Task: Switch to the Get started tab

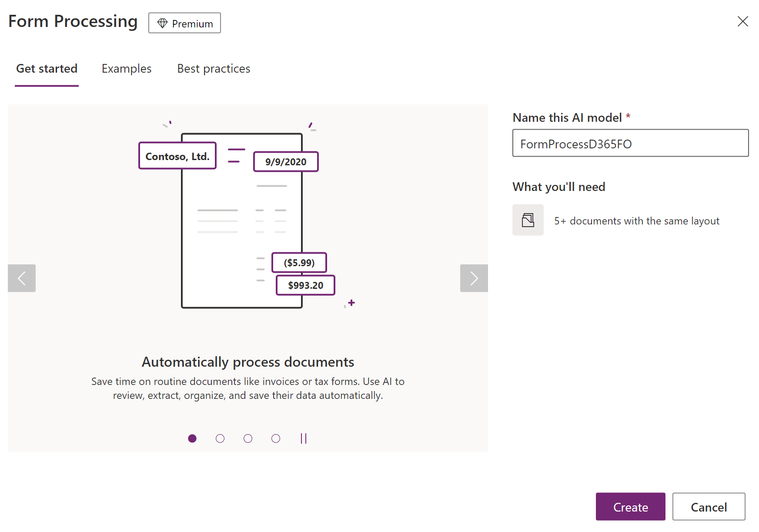Action: point(47,69)
